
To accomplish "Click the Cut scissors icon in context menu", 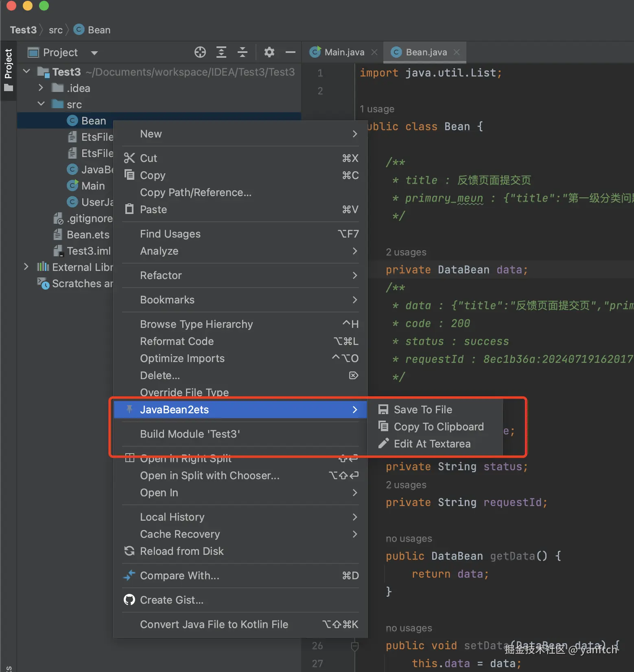I will click(x=129, y=158).
